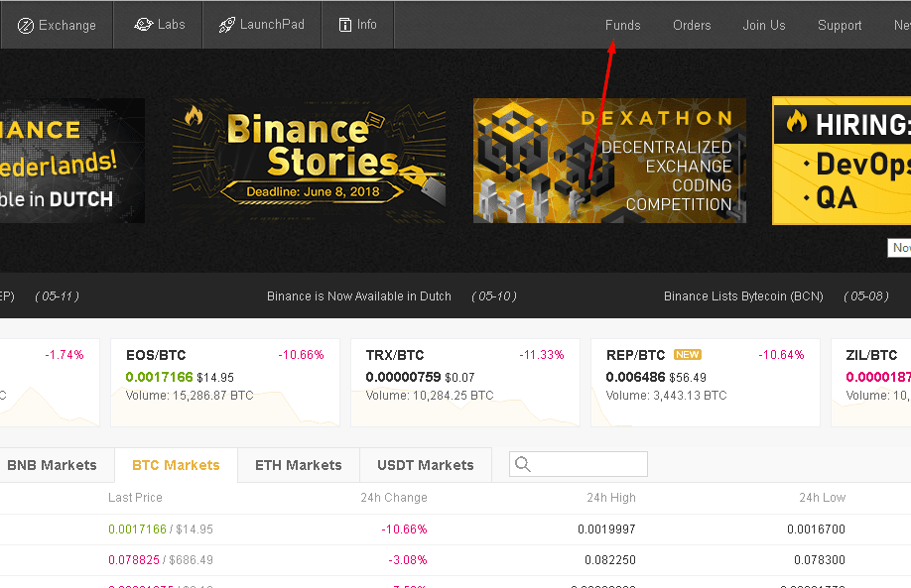Click the 0.082250 24h high value

pyautogui.click(x=610, y=560)
